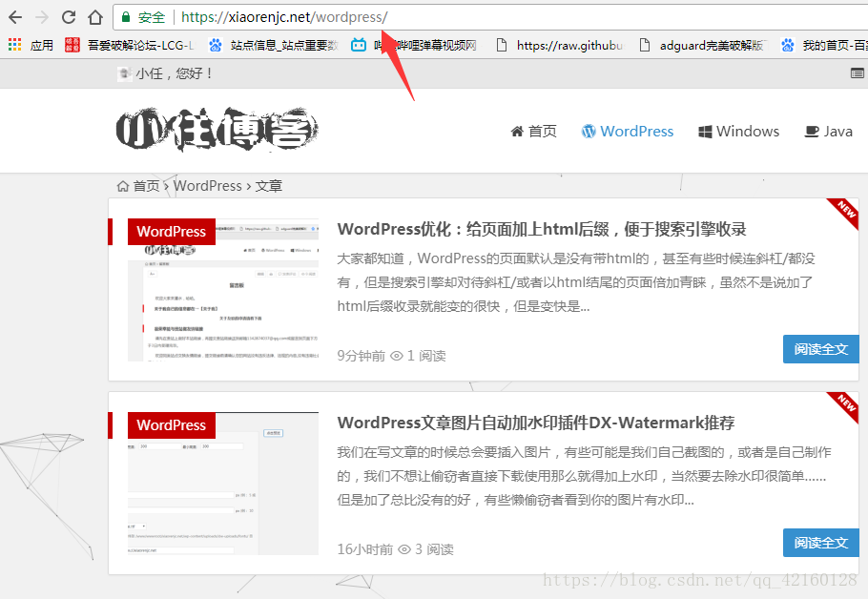Open 站点信息 bookmark
The image size is (868, 599).
pos(273,46)
